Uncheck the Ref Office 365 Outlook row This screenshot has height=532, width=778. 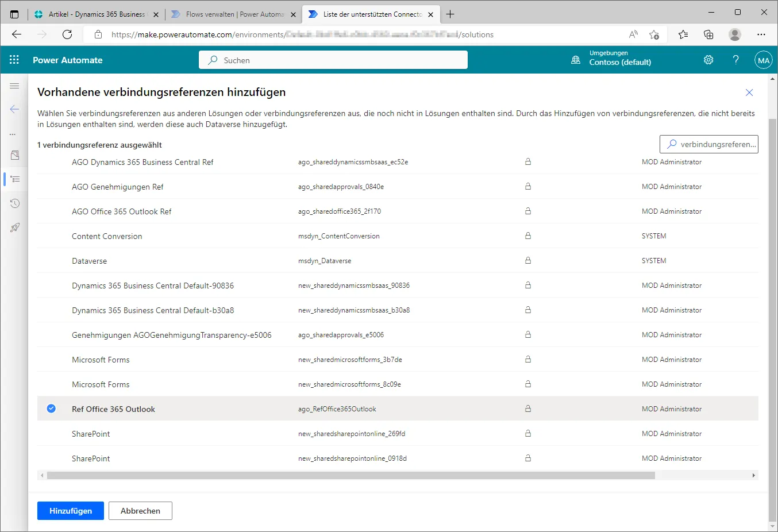tap(51, 408)
